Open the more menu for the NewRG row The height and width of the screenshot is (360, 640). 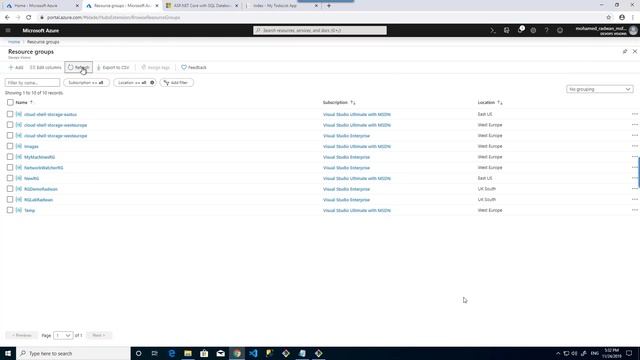click(634, 178)
